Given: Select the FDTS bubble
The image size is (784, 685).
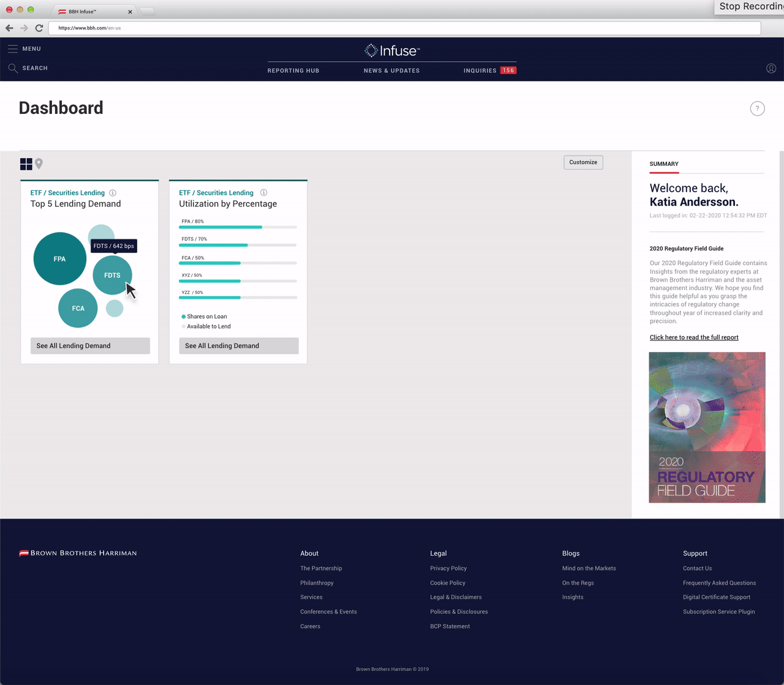Looking at the screenshot, I should pos(112,275).
